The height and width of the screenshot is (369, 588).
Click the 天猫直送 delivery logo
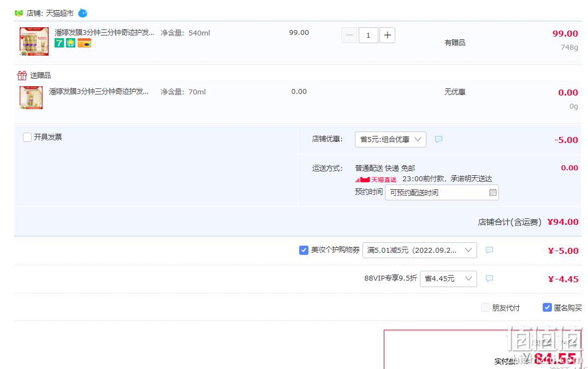(376, 180)
